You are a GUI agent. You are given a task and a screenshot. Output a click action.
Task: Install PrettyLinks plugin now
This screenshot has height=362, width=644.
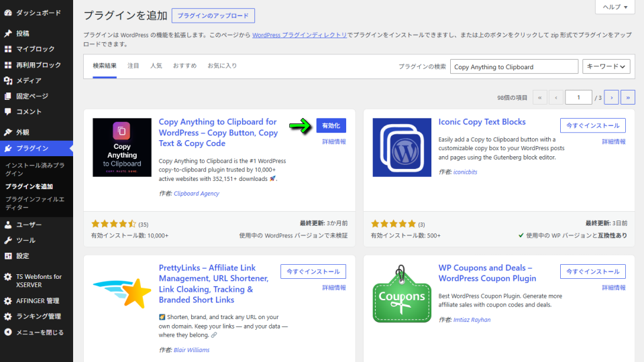pos(313,271)
